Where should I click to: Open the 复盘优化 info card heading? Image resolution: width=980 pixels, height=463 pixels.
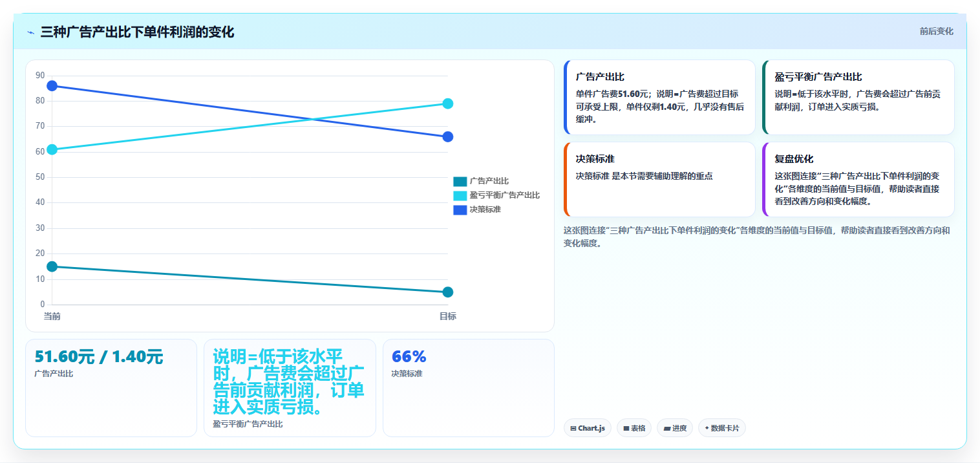tap(794, 159)
